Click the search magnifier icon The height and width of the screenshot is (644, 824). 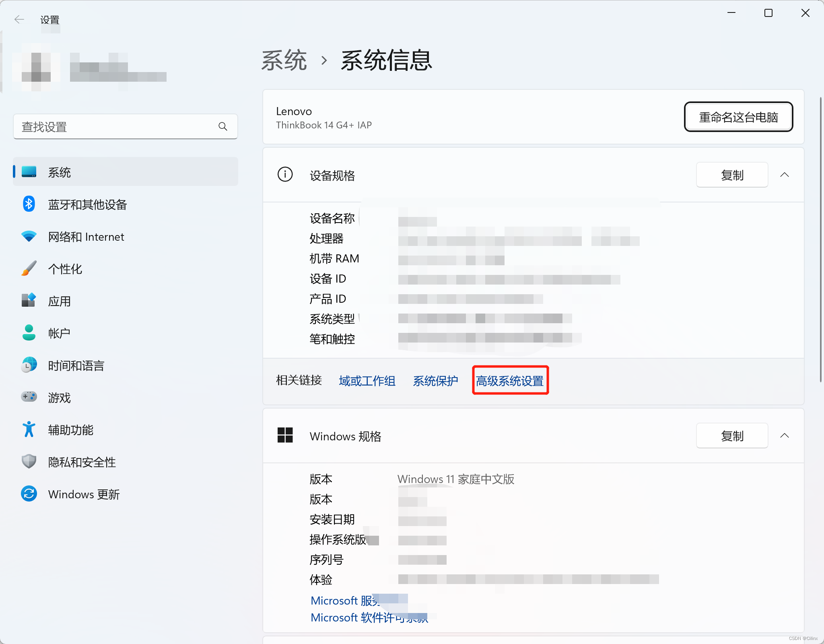point(222,127)
